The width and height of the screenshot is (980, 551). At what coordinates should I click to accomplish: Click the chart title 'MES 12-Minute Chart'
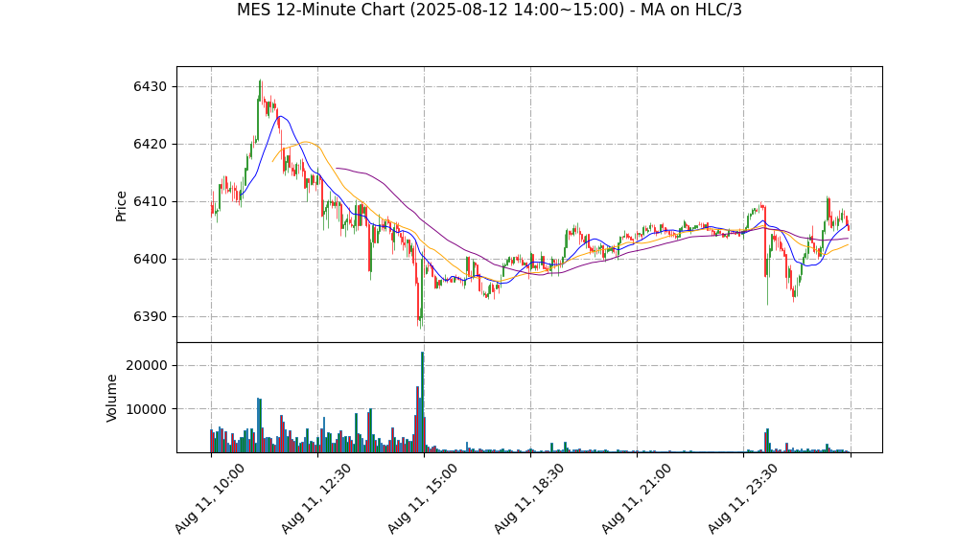pos(320,10)
